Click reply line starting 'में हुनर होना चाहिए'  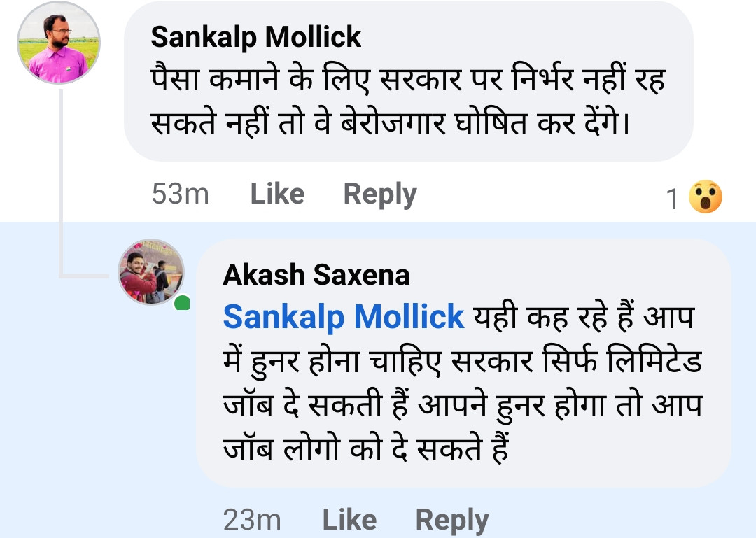pyautogui.click(x=462, y=362)
